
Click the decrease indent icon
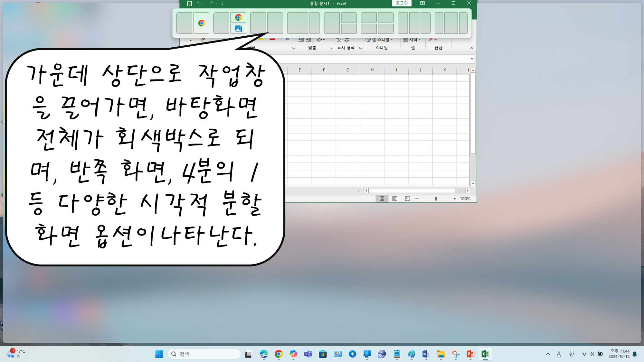point(301,40)
